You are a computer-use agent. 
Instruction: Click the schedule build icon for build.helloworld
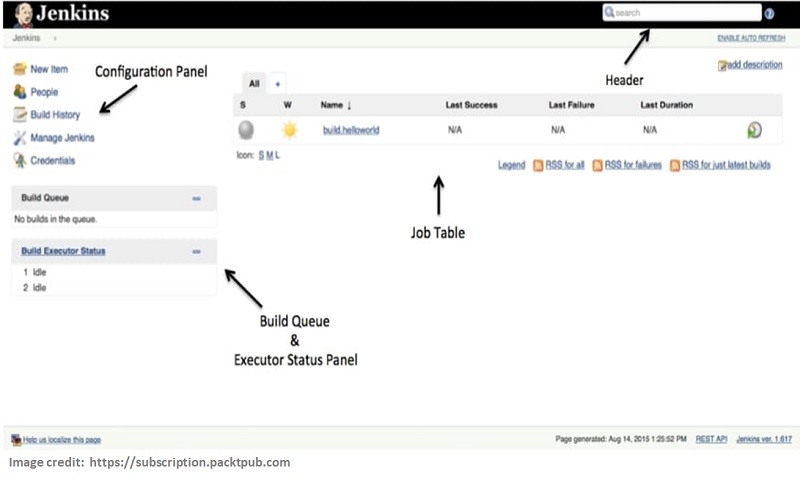click(x=754, y=130)
